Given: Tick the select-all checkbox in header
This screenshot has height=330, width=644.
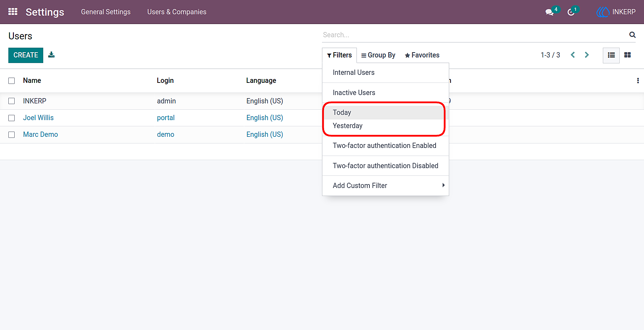Looking at the screenshot, I should tap(11, 81).
